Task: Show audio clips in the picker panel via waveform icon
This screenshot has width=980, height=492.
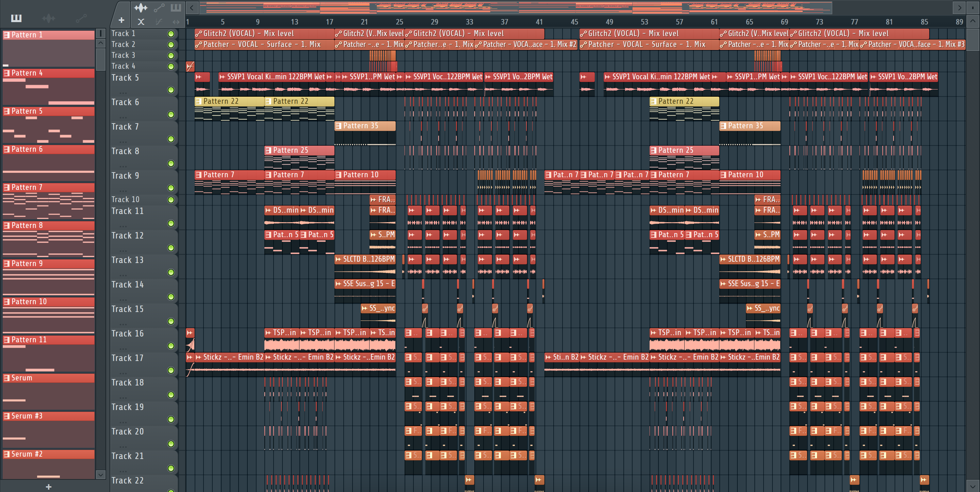Action: click(49, 18)
